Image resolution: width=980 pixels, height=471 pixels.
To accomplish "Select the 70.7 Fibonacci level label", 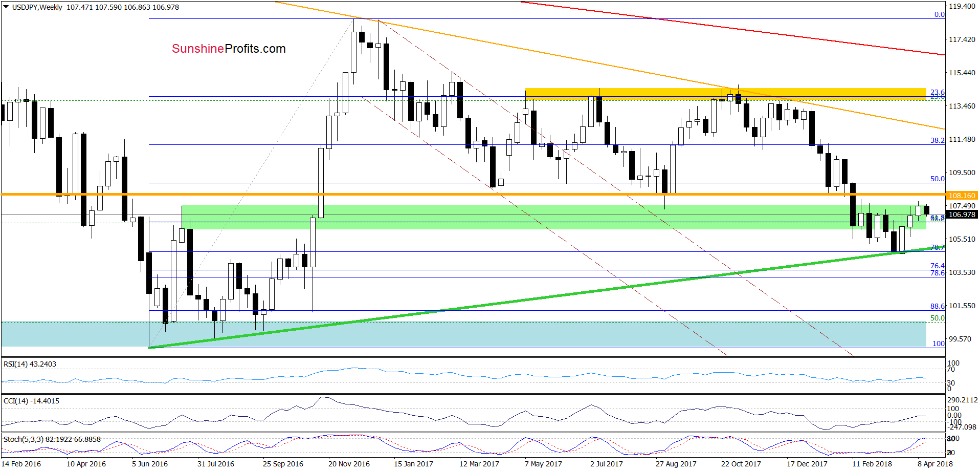I will 937,247.
